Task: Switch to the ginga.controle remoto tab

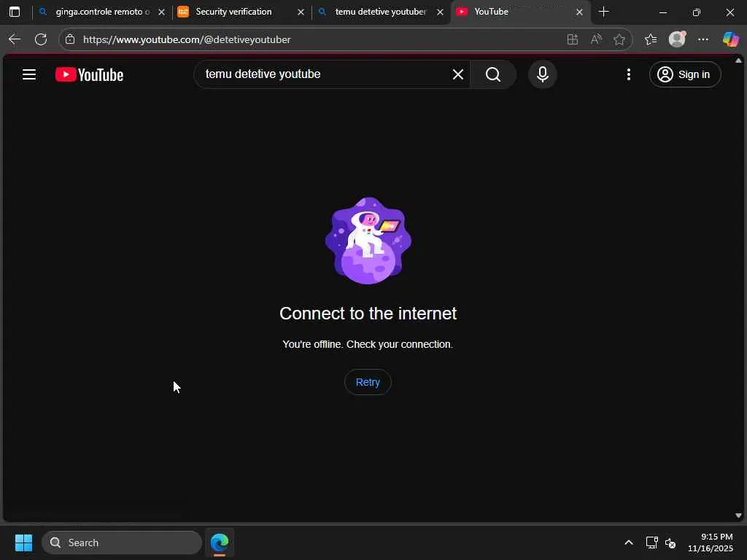Action: click(x=101, y=12)
